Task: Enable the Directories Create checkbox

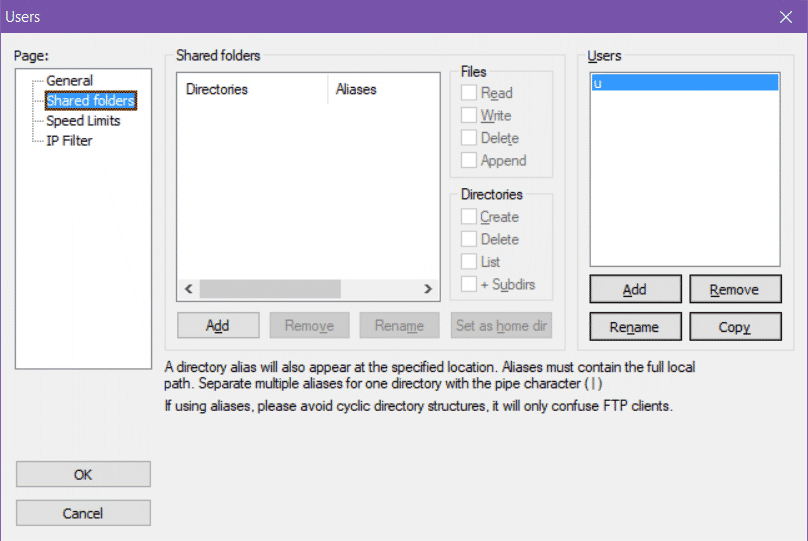Action: pyautogui.click(x=469, y=217)
